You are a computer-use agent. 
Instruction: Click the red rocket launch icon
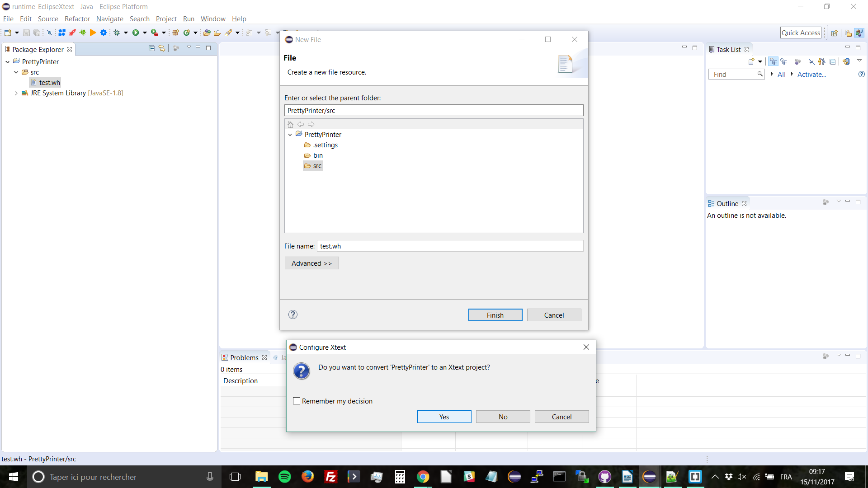click(72, 33)
